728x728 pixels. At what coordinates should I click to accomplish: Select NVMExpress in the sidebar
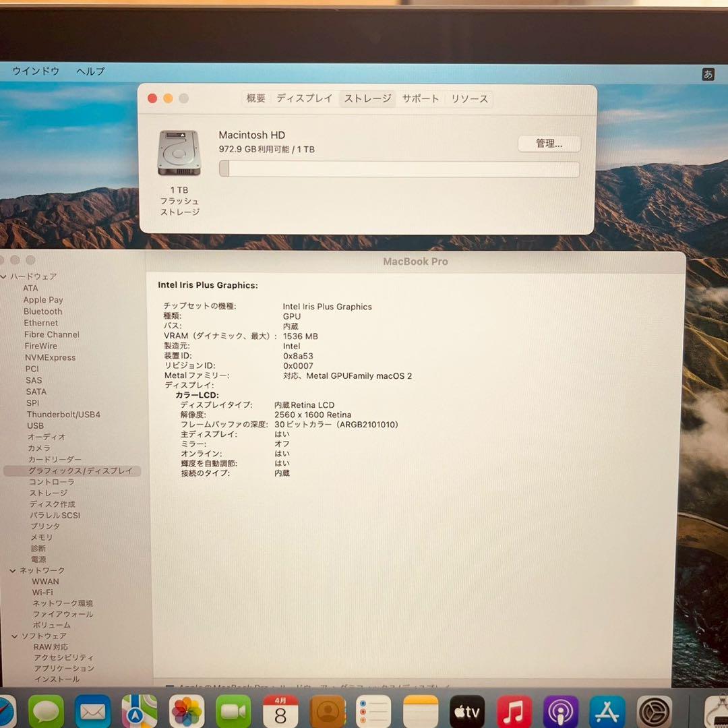[x=50, y=357]
